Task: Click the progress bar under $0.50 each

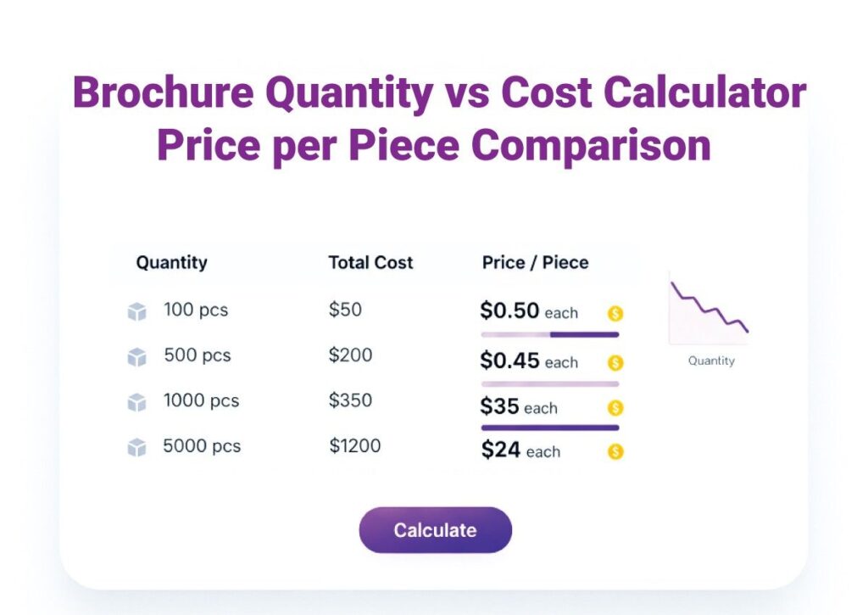Action: coord(549,335)
